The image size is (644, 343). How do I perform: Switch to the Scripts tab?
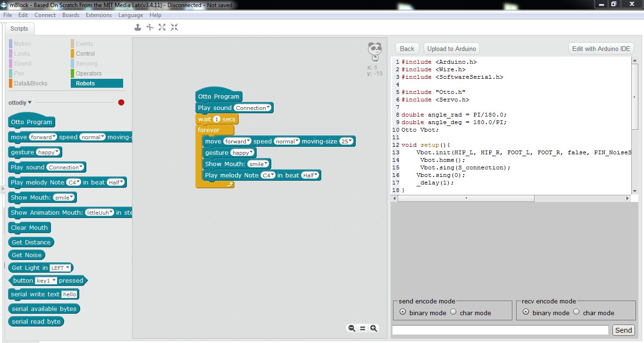point(19,29)
